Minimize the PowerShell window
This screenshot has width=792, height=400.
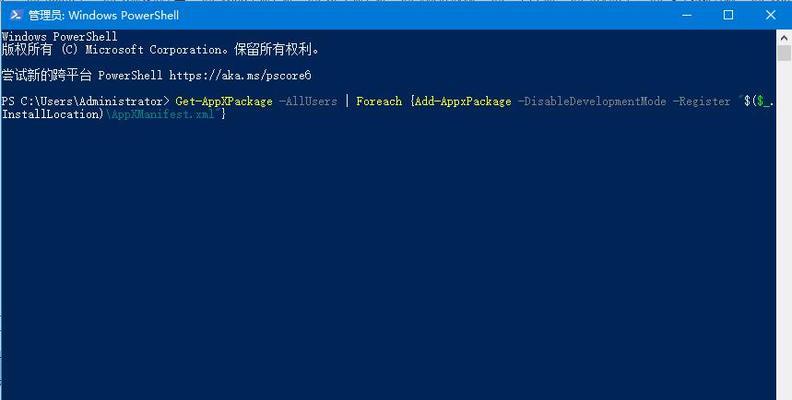(687, 15)
